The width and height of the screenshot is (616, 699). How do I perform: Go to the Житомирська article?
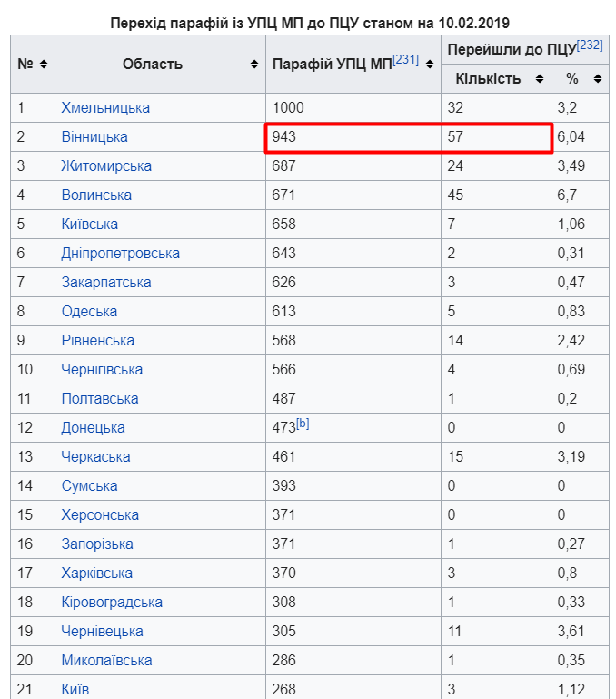106,166
